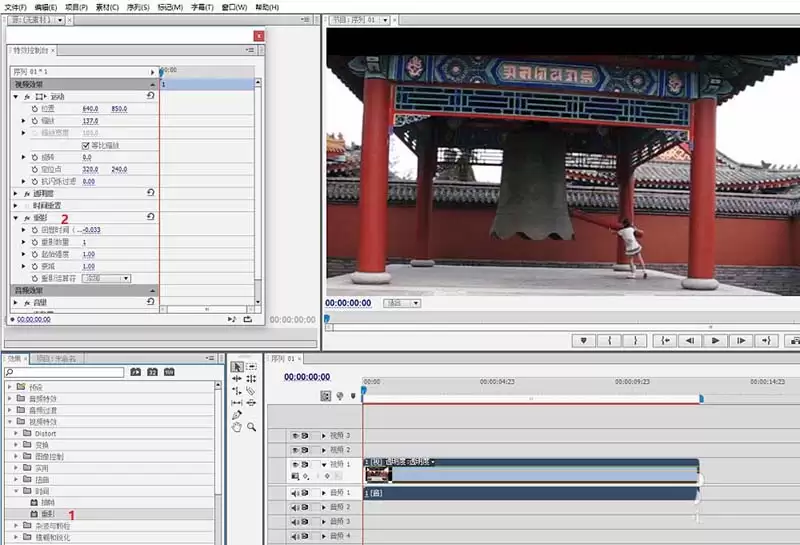Click the effects search field

click(64, 373)
